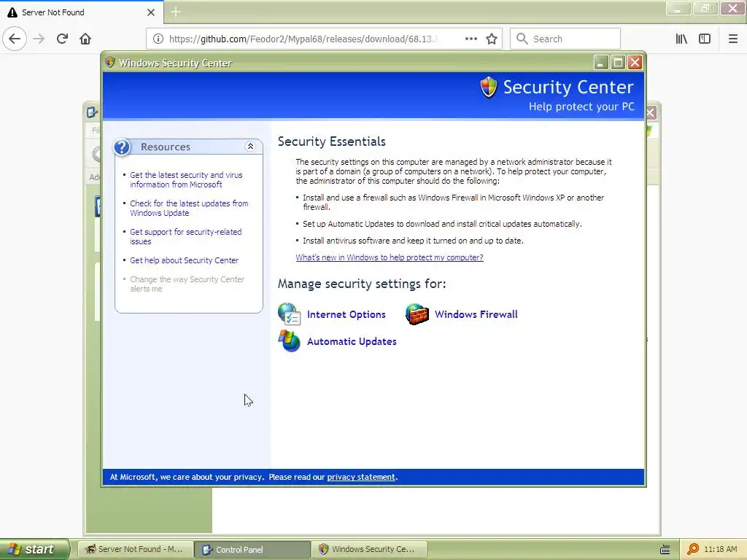Click the Windows Firewall brick wall icon

[417, 314]
